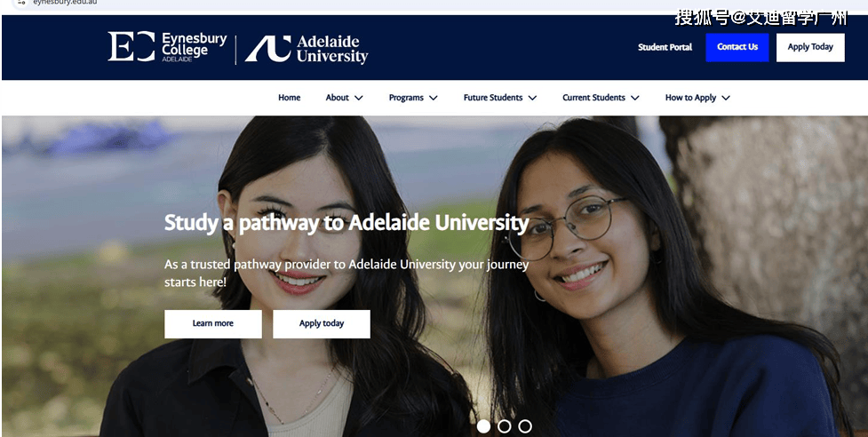Expand the Current Students dropdown chevron

(x=635, y=98)
